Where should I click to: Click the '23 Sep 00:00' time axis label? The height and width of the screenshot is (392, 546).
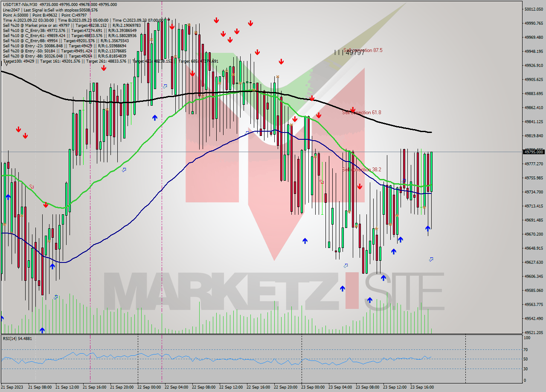[x=313, y=387]
